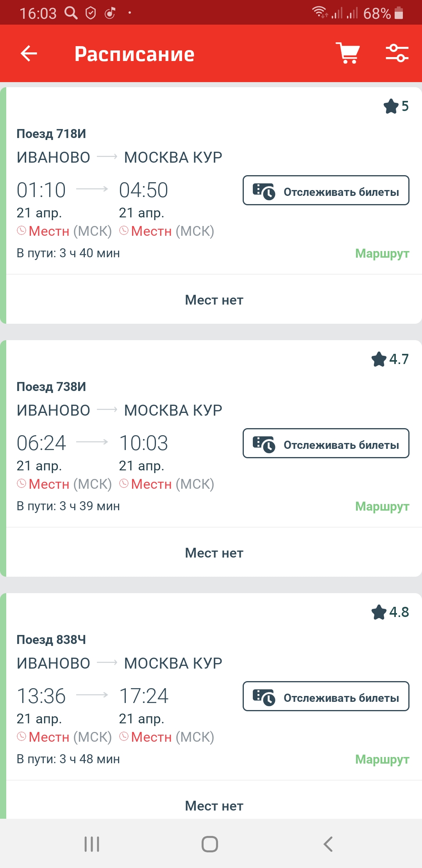Image resolution: width=422 pixels, height=868 pixels.
Task: View the route of train 838Ч
Action: click(382, 759)
